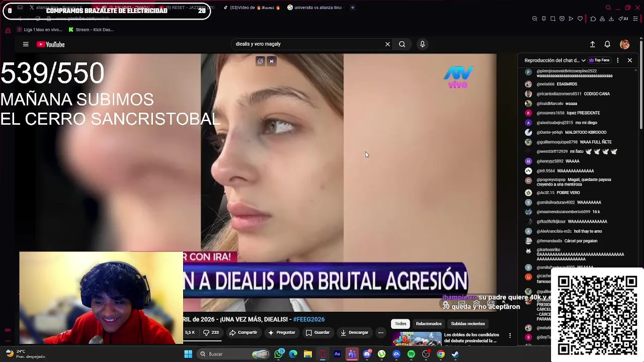
Task: Open WhatsApp from the taskbar
Action: coord(279,354)
